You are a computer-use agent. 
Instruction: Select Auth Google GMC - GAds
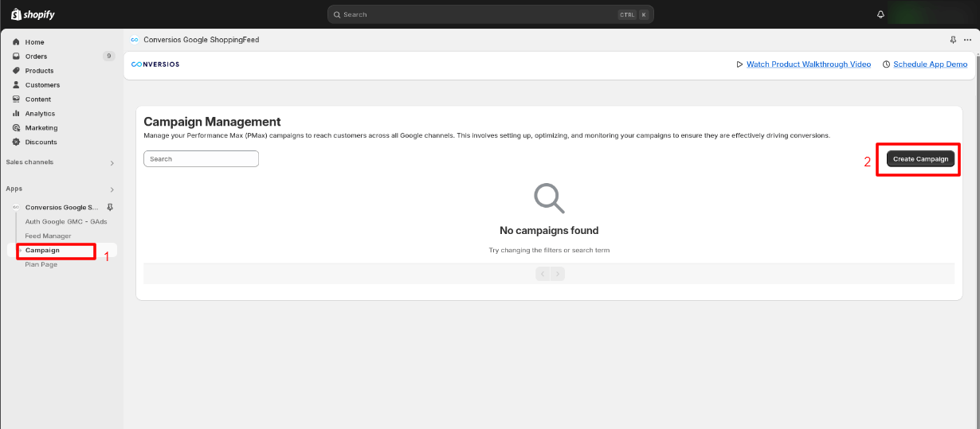pos(66,222)
